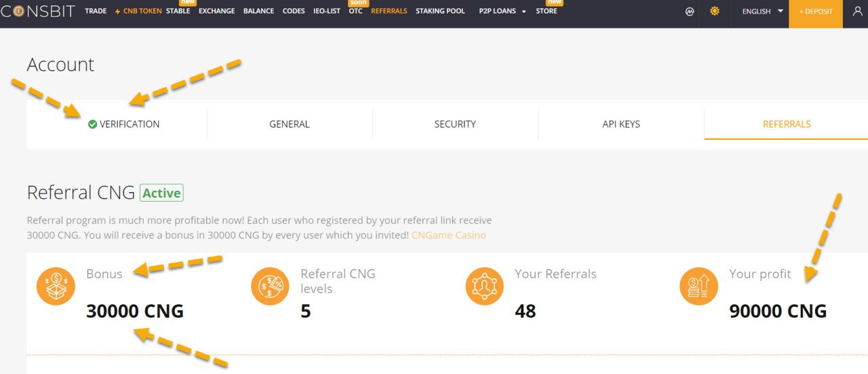The height and width of the screenshot is (374, 868).
Task: Click the Bonus label
Action: pos(104,274)
